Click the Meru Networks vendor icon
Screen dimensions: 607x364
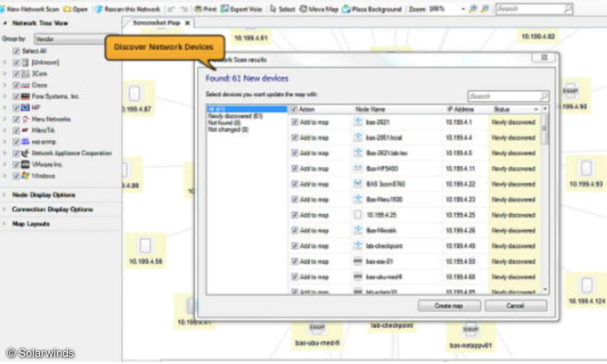click(25, 119)
